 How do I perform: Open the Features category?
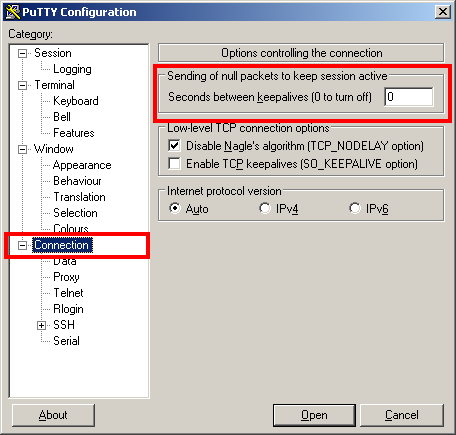[74, 133]
